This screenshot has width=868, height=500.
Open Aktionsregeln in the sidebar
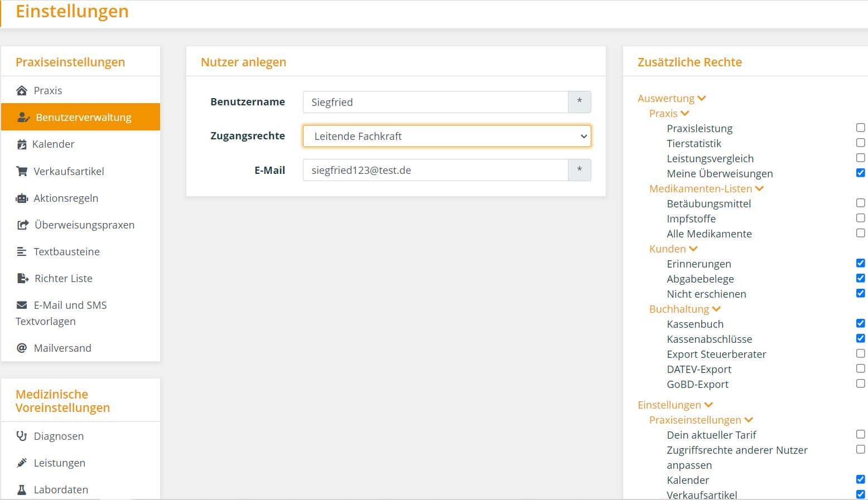80,198
